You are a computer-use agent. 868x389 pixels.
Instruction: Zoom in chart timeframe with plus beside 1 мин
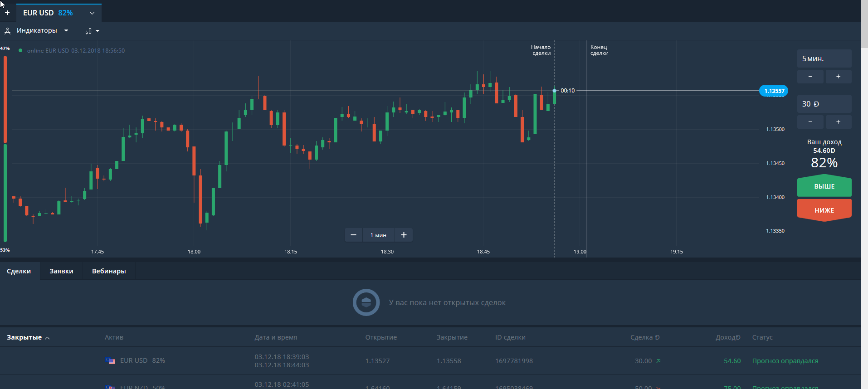[404, 235]
